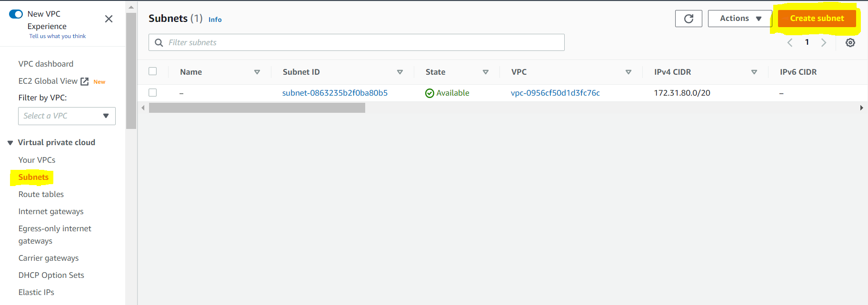This screenshot has height=305, width=868.
Task: Open the Select a VPC filter dropdown
Action: point(67,116)
